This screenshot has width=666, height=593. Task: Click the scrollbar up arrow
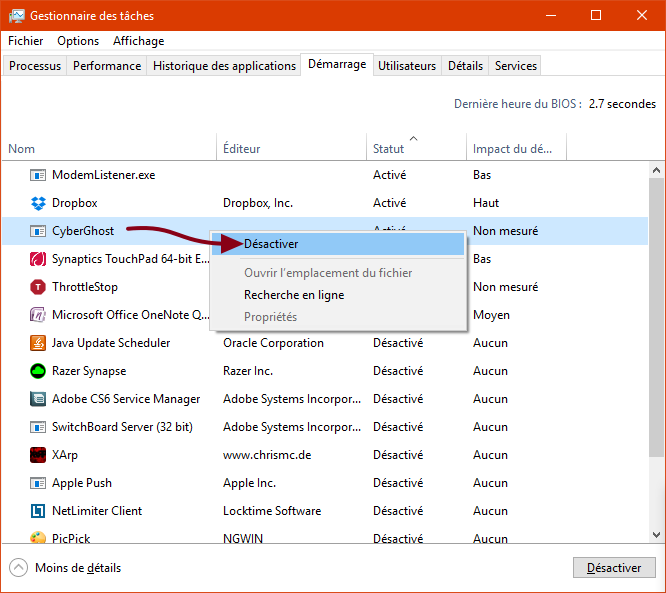(656, 170)
